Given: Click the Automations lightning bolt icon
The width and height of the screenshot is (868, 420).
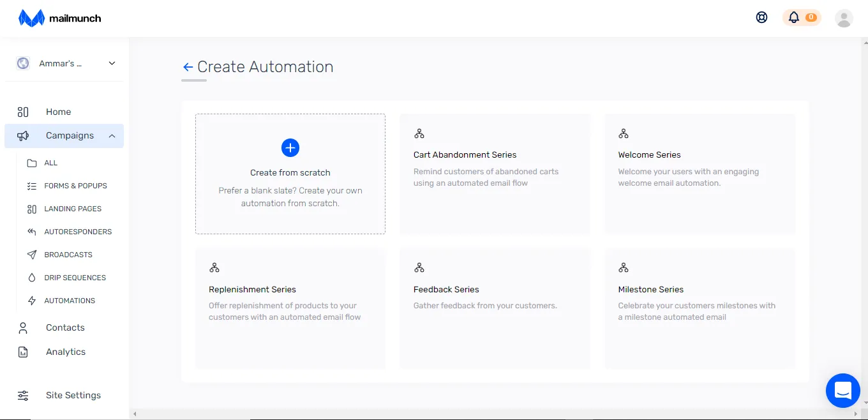Looking at the screenshot, I should point(32,301).
